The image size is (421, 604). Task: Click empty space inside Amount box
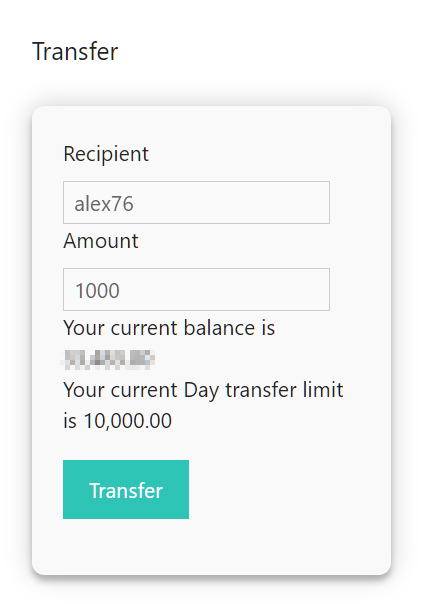pos(231,290)
